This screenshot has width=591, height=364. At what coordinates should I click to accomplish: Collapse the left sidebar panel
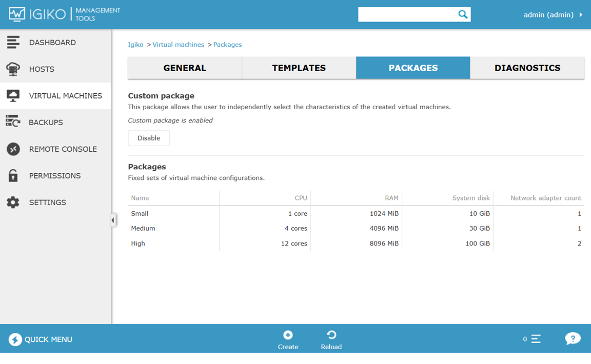pyautogui.click(x=113, y=220)
